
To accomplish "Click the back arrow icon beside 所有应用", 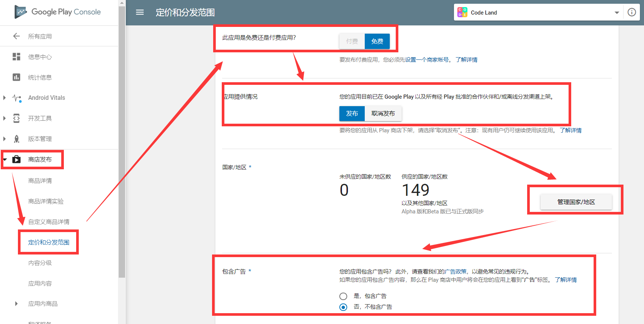I will 16,36.
